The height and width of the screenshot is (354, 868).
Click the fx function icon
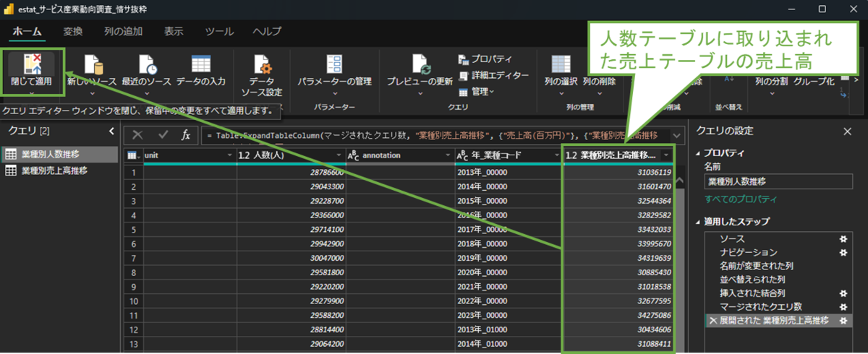click(186, 135)
